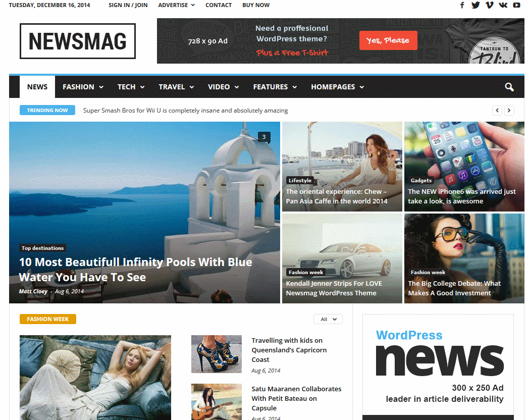Click the NEWSMAG site logo

coord(78,41)
